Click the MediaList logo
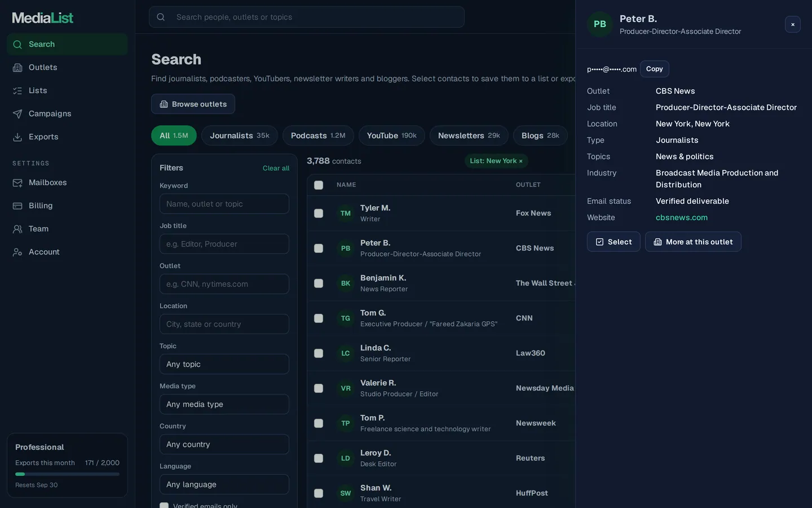 (43, 18)
